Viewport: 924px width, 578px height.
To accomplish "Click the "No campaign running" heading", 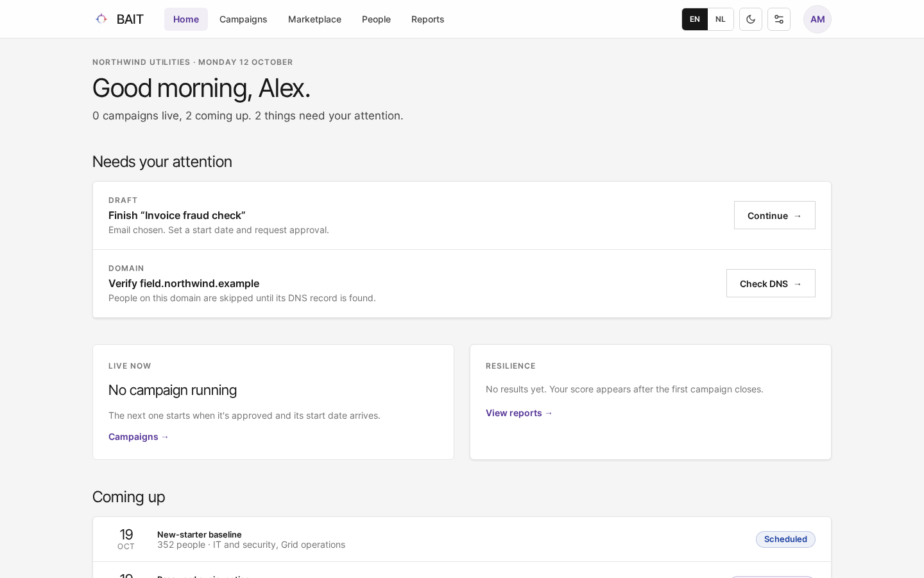I will click(173, 390).
